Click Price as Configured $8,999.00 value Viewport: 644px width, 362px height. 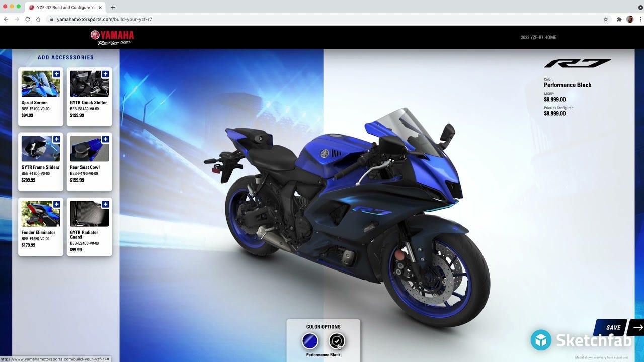coord(554,114)
